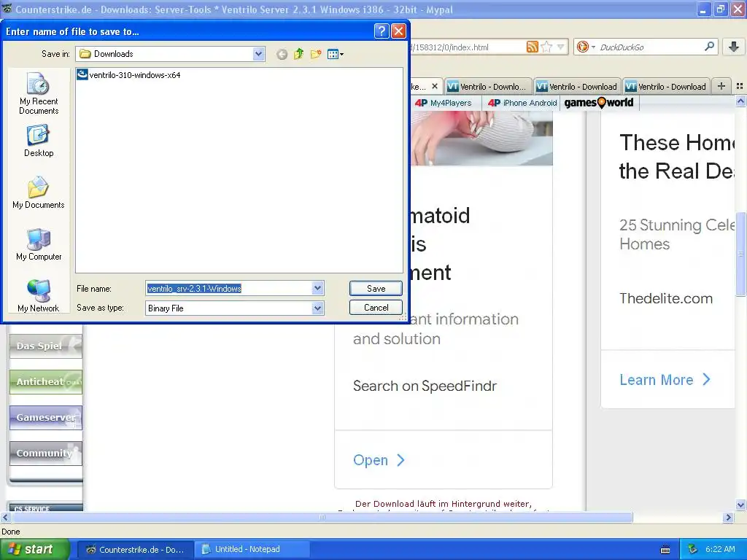Open the File name history dropdown arrow
Screen dimensions: 747x560
tap(318, 288)
